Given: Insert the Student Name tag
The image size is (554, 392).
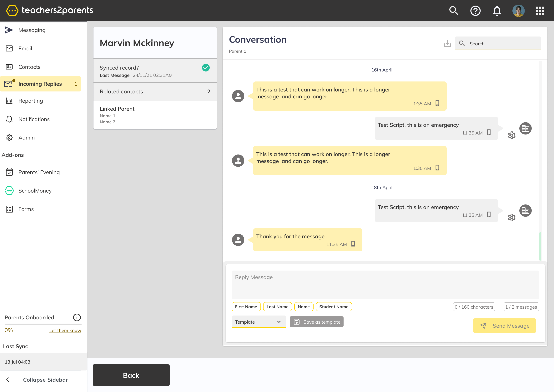Looking at the screenshot, I should coord(334,307).
